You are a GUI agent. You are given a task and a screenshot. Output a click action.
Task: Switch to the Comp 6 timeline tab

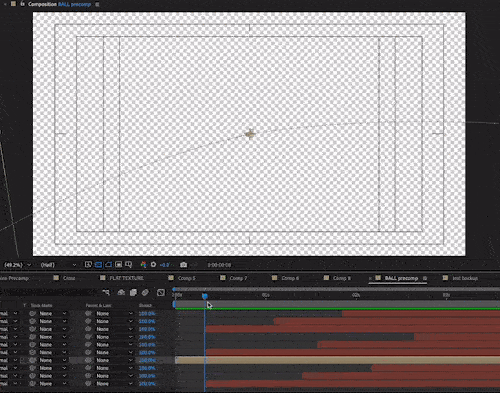point(290,278)
